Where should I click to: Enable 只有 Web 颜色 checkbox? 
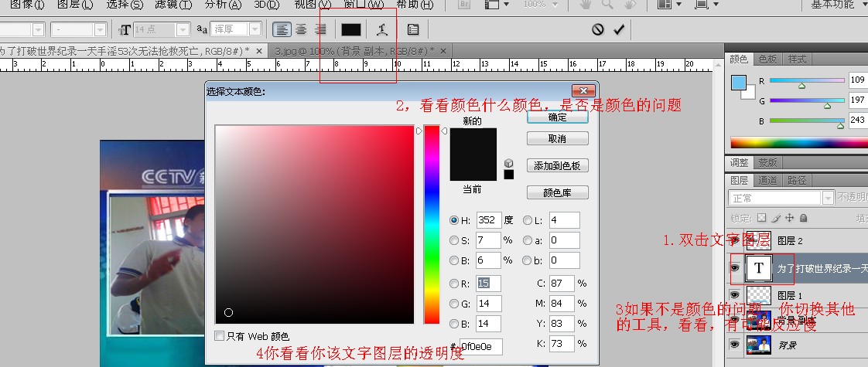(220, 336)
